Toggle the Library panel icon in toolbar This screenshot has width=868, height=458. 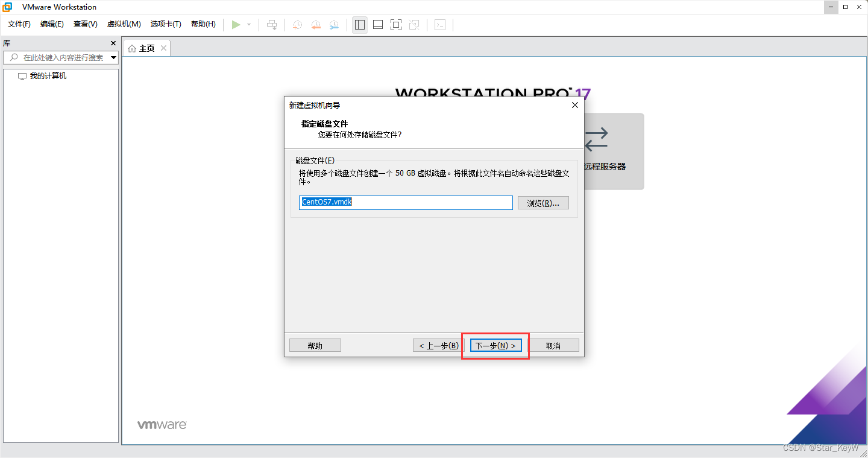coord(359,25)
